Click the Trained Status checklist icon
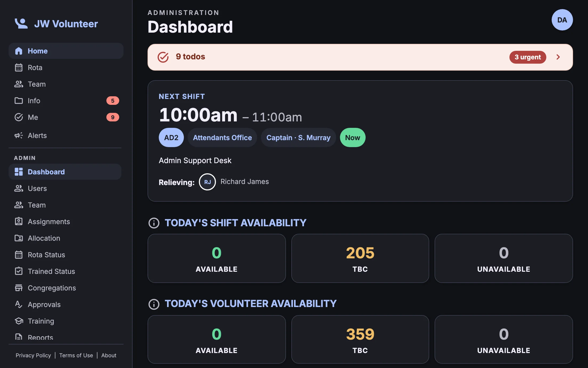 [19, 271]
